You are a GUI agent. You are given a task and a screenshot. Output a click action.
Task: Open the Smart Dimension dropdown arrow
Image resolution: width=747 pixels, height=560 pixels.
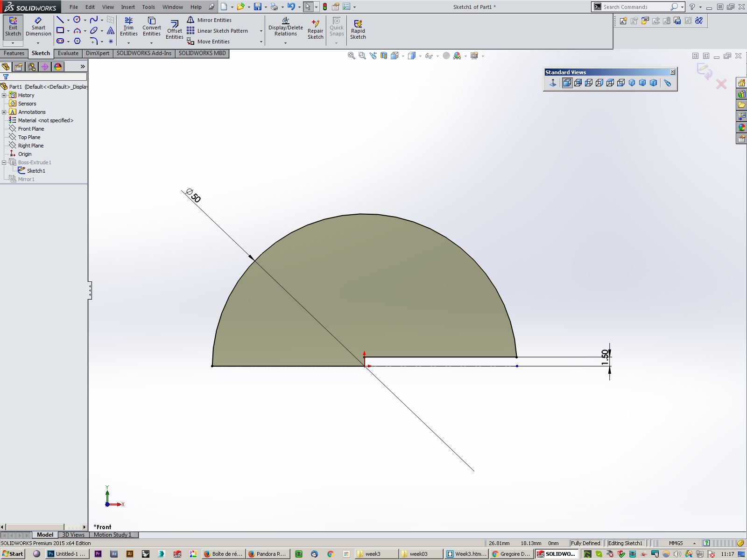click(x=38, y=43)
